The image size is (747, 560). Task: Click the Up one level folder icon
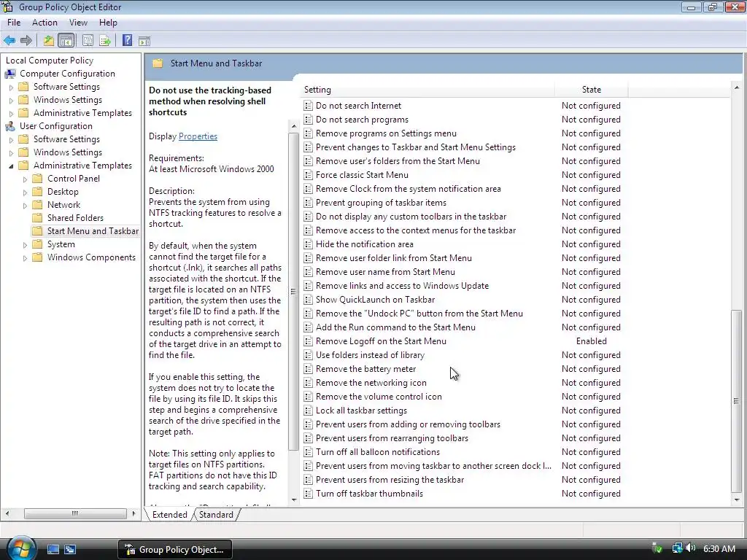(x=49, y=41)
